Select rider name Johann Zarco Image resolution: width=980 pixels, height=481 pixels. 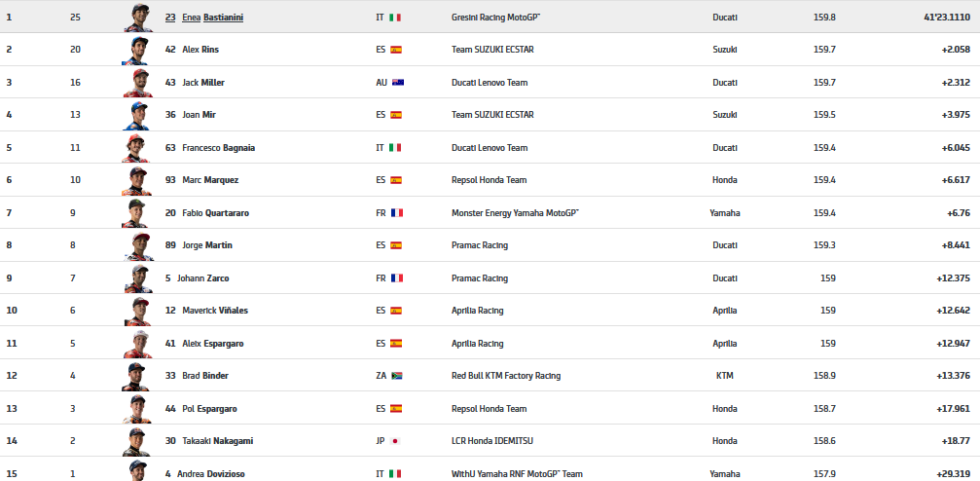pos(202,277)
